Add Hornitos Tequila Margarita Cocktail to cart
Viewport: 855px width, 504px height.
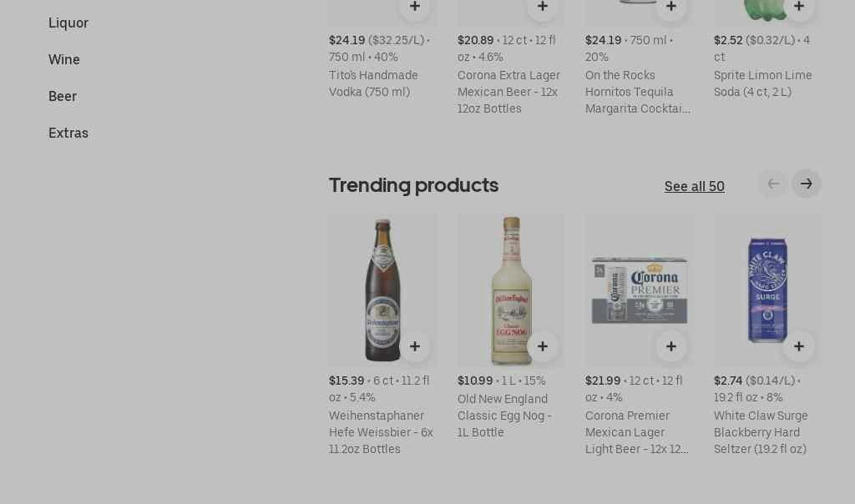671,6
